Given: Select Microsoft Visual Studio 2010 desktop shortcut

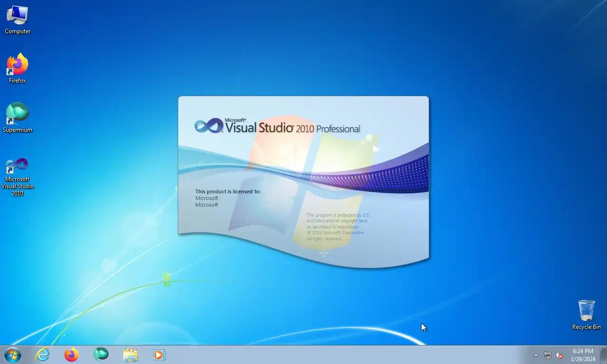Looking at the screenshot, I should pyautogui.click(x=18, y=177).
